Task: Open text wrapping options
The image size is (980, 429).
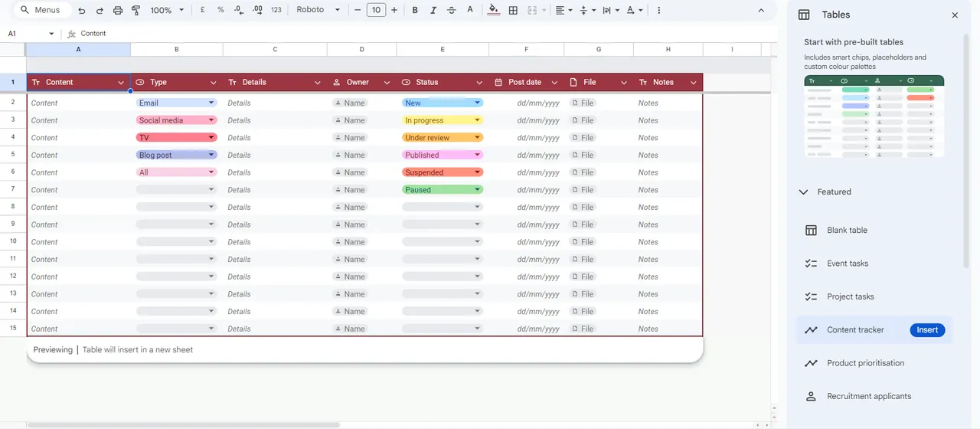Action: pyautogui.click(x=610, y=11)
